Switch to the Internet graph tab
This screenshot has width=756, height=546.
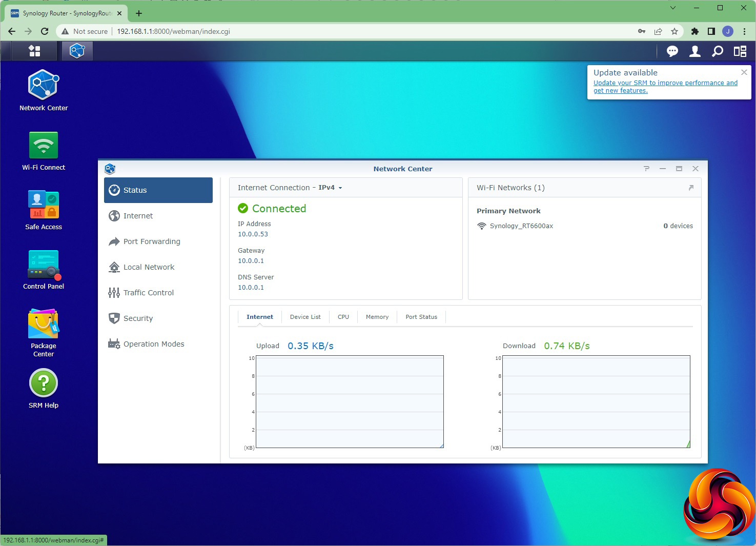(260, 317)
